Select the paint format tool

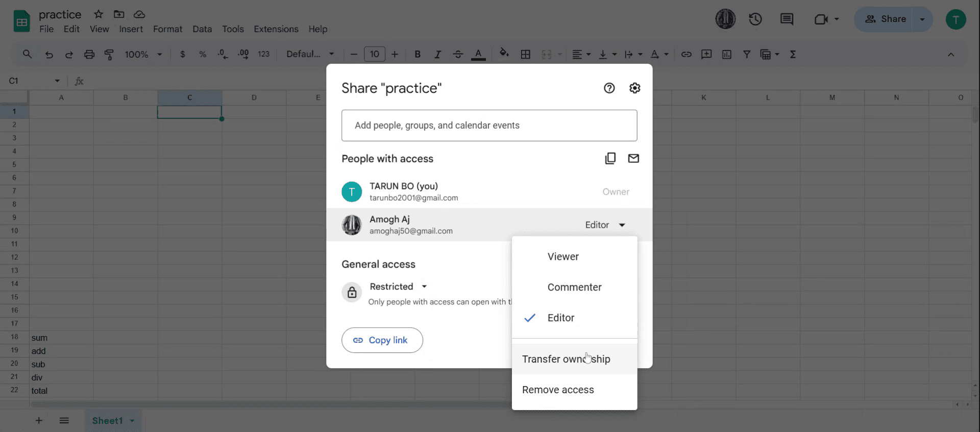coord(109,54)
